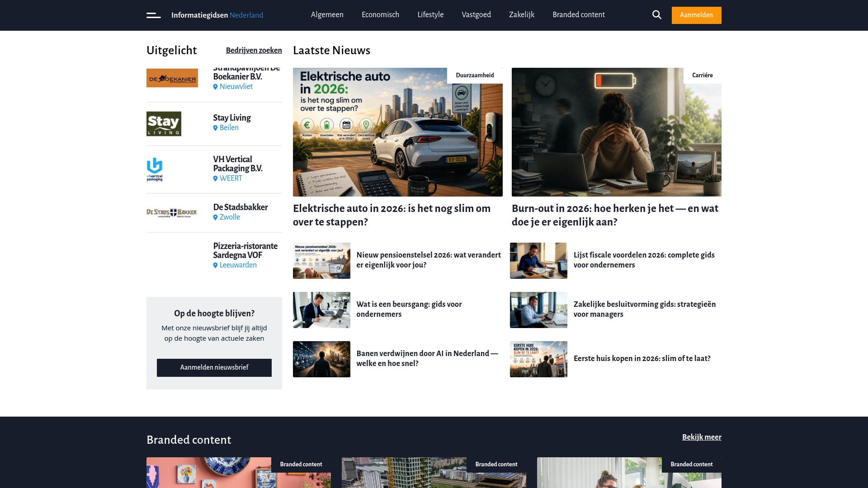Screen dimensions: 868x488
Task: Open the AI jobs article thumbnail
Action: 321,359
